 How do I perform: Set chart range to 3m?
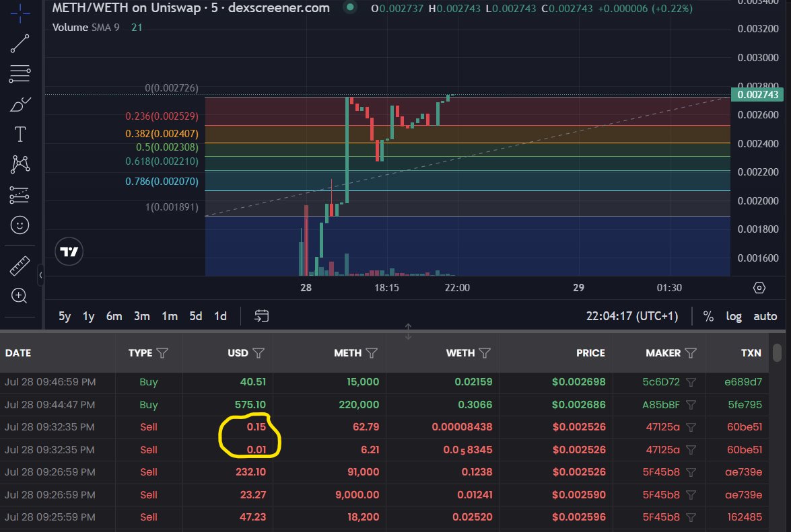142,316
